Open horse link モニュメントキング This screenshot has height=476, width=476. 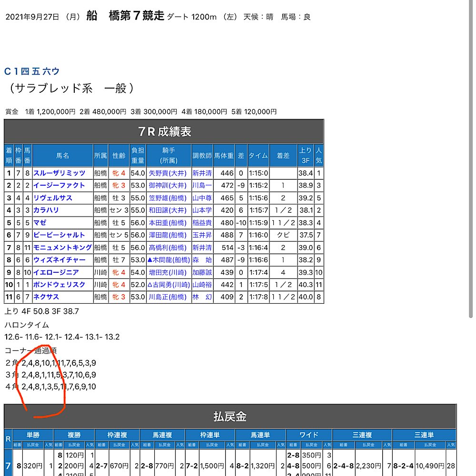click(x=62, y=248)
